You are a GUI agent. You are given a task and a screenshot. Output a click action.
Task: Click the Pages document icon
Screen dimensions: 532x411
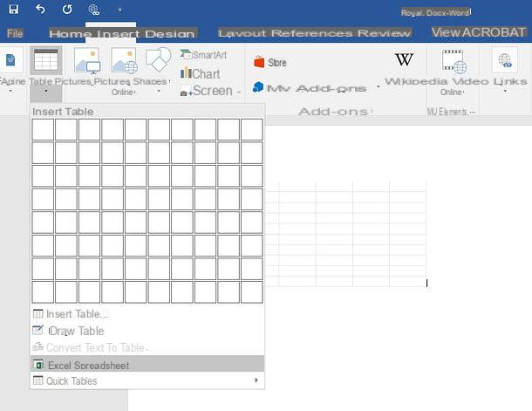coord(10,60)
